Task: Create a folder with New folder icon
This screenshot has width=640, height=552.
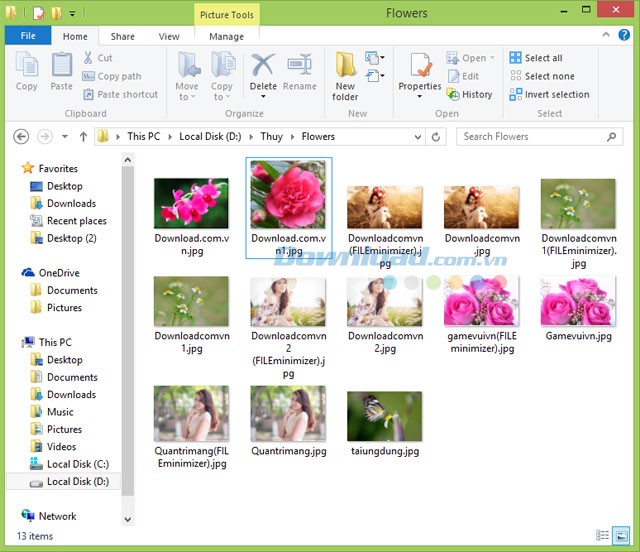Action: pyautogui.click(x=345, y=75)
